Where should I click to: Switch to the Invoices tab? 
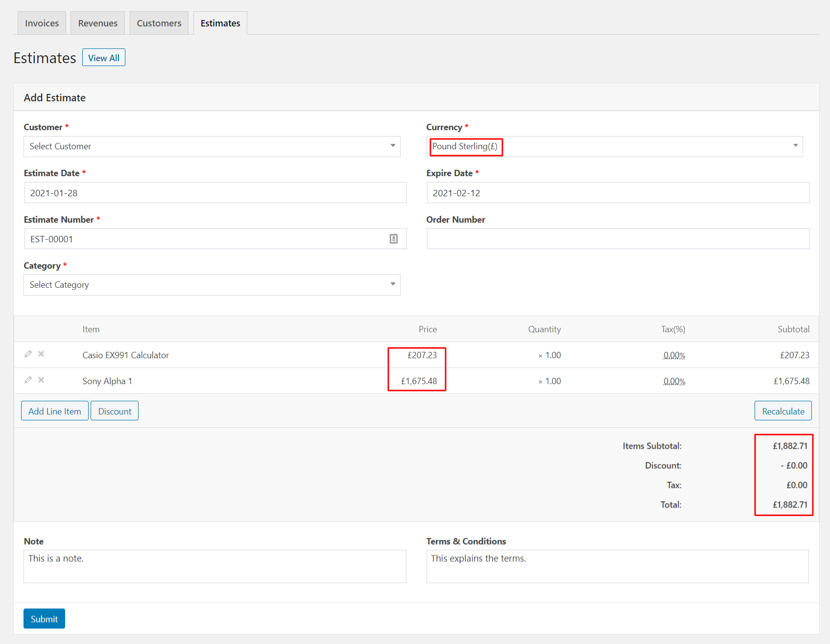tap(42, 23)
